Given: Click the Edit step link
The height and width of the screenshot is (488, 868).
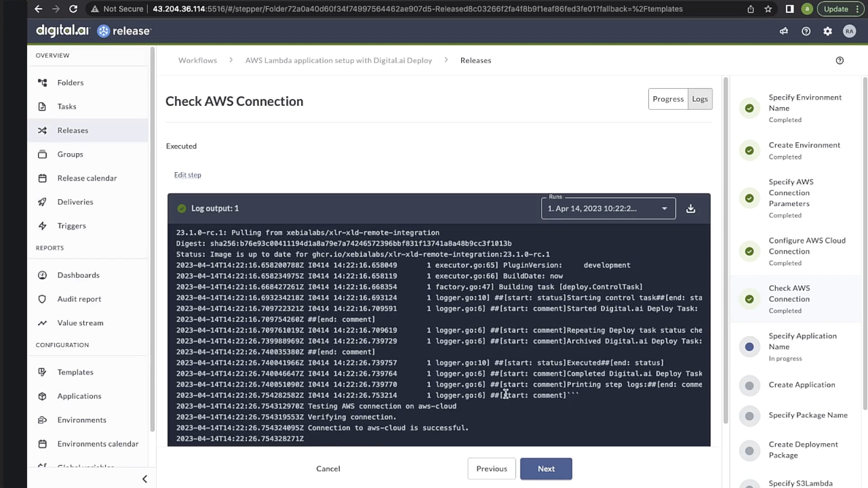Looking at the screenshot, I should point(188,175).
